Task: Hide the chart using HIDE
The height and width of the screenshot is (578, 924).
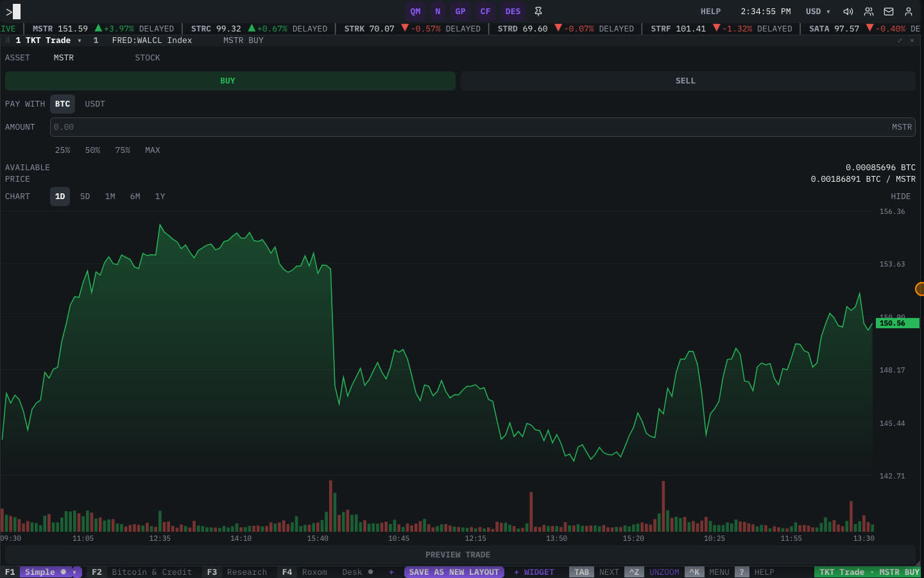Action: click(x=900, y=197)
